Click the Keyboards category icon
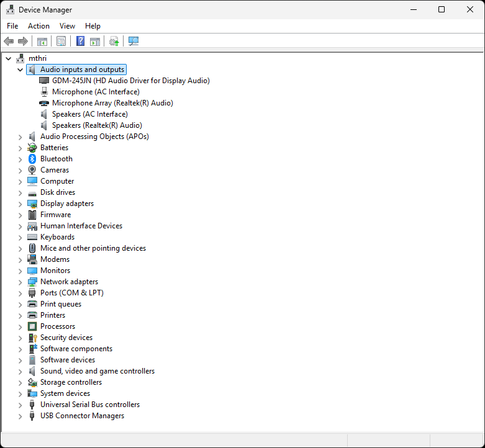Screen dimensions: 485x448 click(32, 237)
